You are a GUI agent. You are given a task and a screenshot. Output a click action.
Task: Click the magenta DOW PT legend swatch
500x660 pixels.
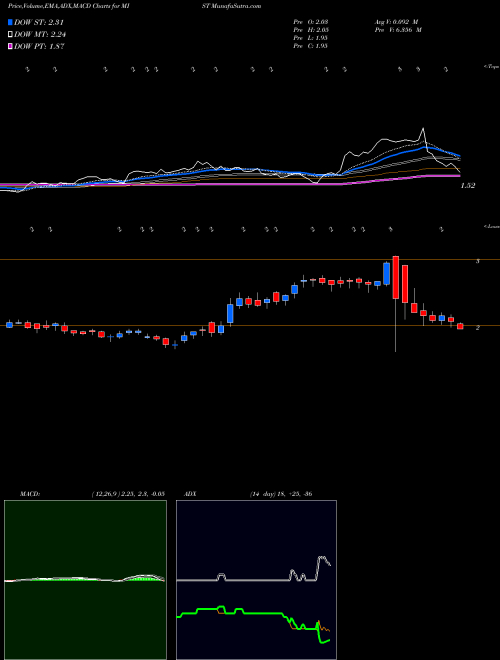coord(10,47)
